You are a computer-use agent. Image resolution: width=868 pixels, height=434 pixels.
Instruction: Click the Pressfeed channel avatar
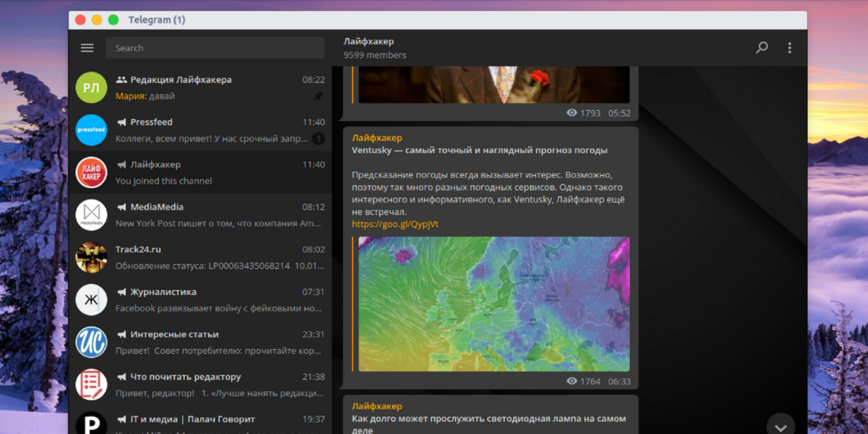pyautogui.click(x=91, y=130)
